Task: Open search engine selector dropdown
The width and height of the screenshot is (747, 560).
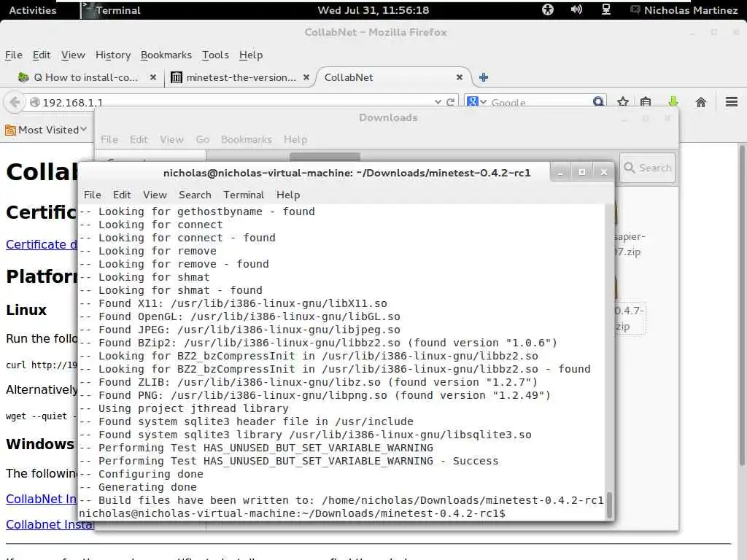Action: (476, 101)
